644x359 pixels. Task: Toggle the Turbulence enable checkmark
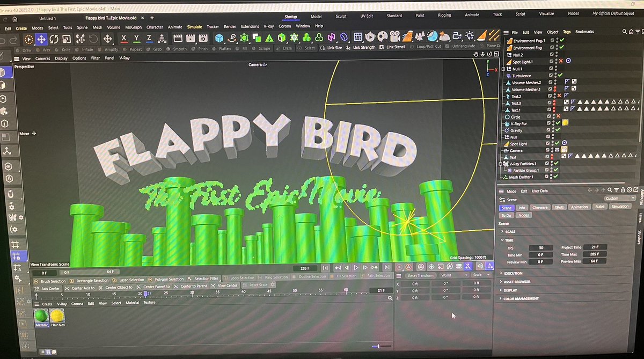[560, 75]
